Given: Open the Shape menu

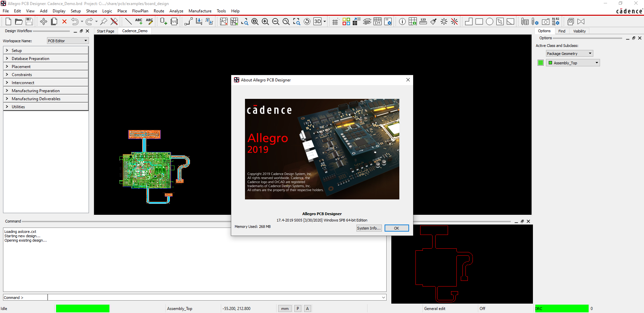Looking at the screenshot, I should pos(91,11).
